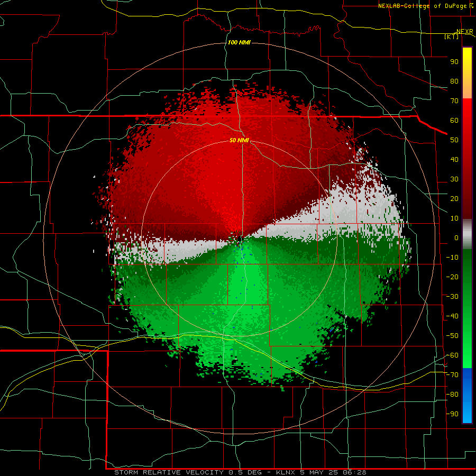476x476 pixels.
Task: Click the -20 value on velocity scale
Action: click(452, 277)
